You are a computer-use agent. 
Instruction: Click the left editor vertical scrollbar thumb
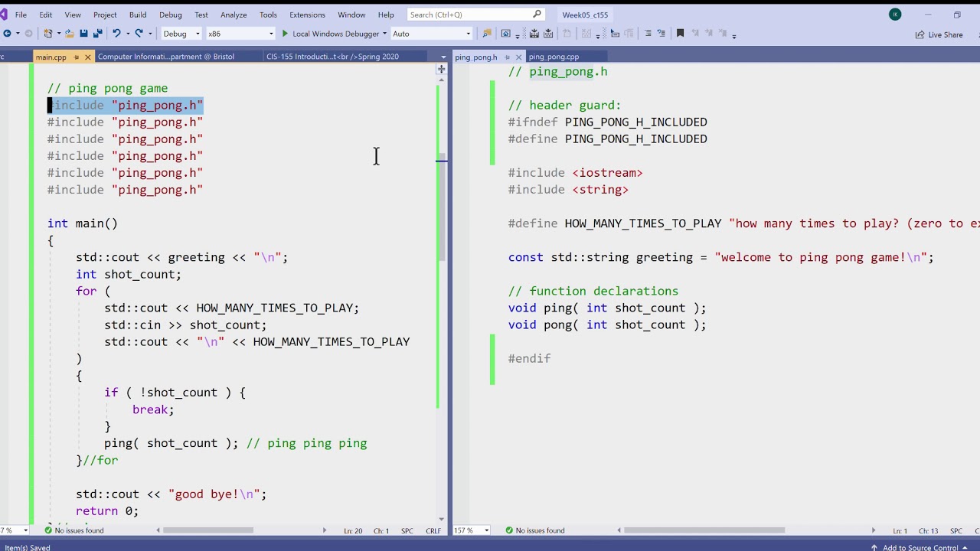pyautogui.click(x=443, y=207)
